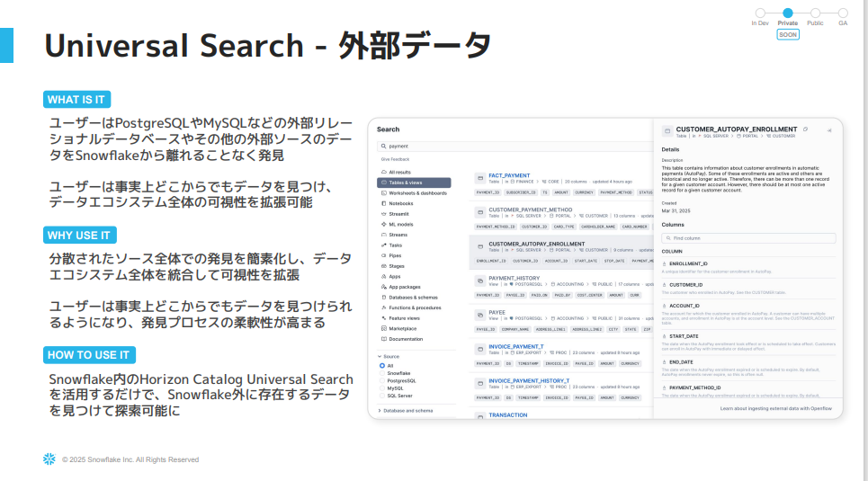868x481 pixels.
Task: Click the Stages icon
Action: (x=383, y=266)
